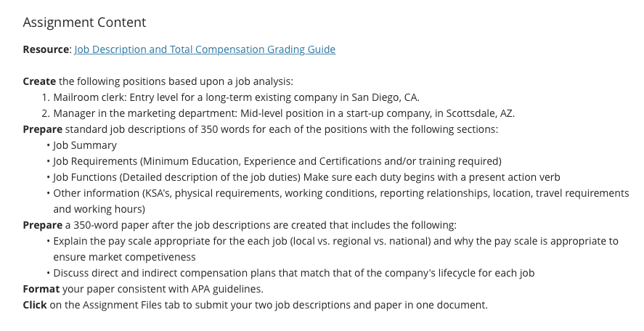This screenshot has width=644, height=331.
Task: Click the bold Resource label
Action: (x=46, y=49)
